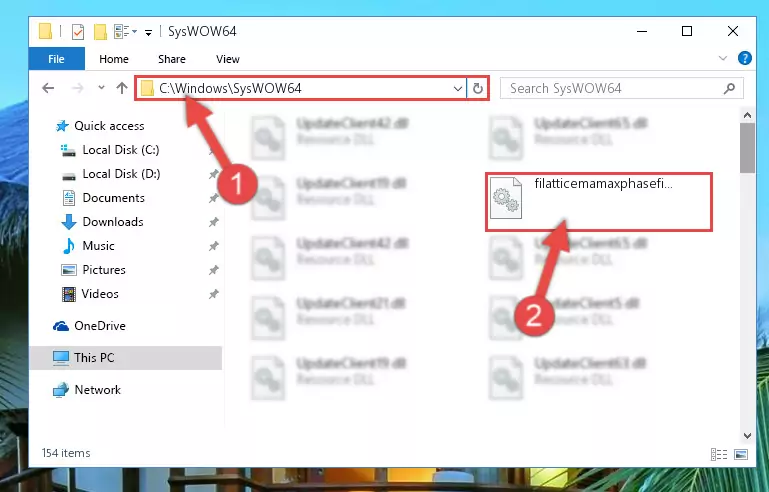Select OneDrive in navigation pane

(x=100, y=326)
